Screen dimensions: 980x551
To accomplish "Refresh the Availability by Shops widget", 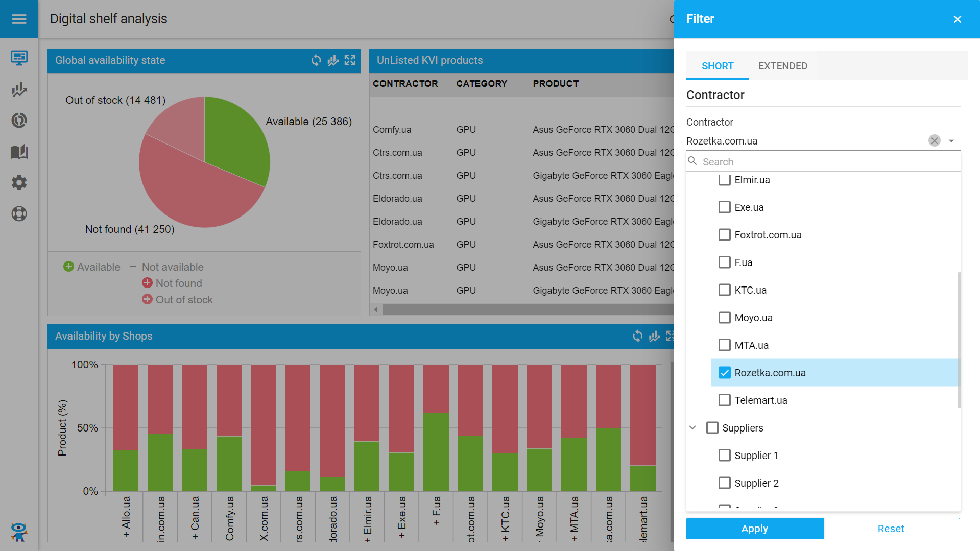I will point(637,336).
